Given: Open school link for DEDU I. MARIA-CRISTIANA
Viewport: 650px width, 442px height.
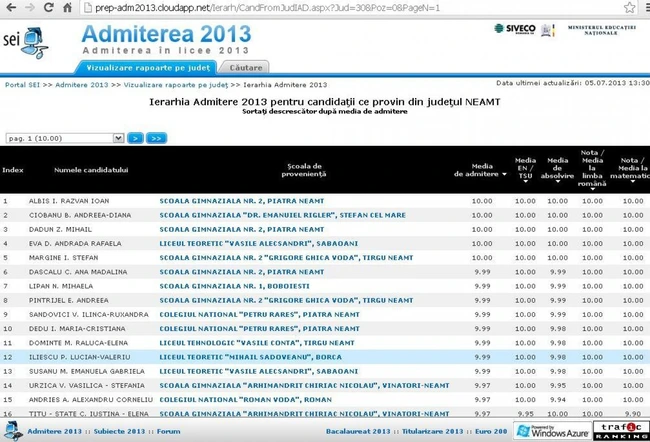Looking at the screenshot, I should point(260,328).
